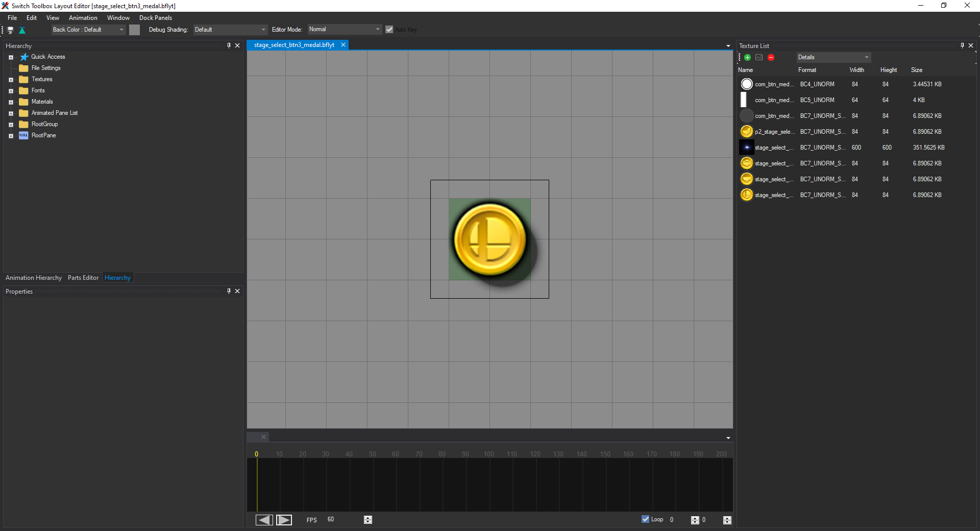
Task: Expand the Materials tree node
Action: (x=11, y=102)
